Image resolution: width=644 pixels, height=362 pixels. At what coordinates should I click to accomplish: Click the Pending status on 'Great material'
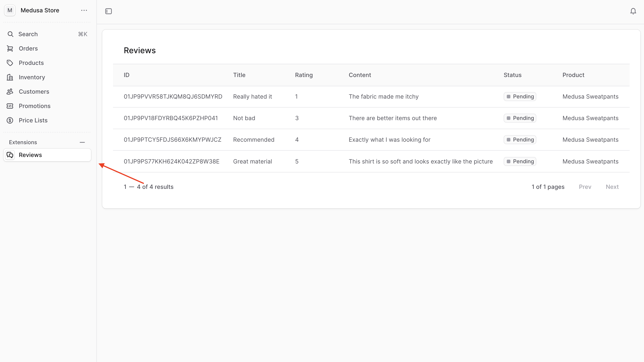click(x=520, y=161)
